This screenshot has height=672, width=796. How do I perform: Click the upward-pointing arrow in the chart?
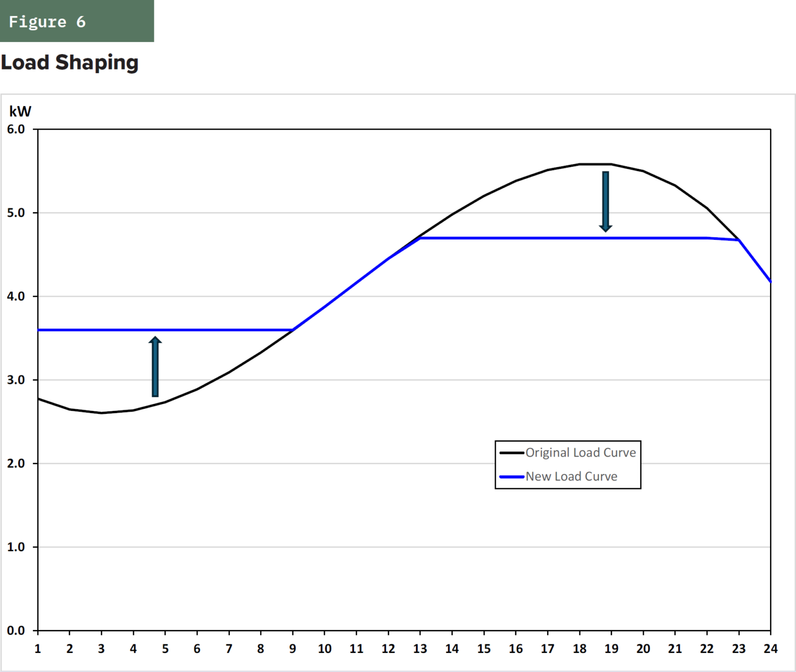click(155, 367)
